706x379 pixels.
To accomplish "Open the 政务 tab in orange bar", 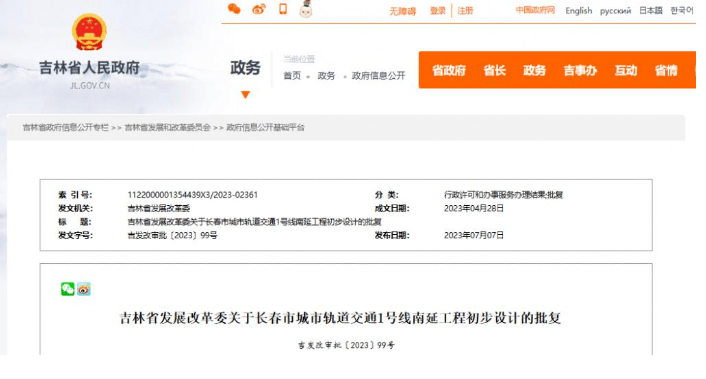I will tap(534, 70).
